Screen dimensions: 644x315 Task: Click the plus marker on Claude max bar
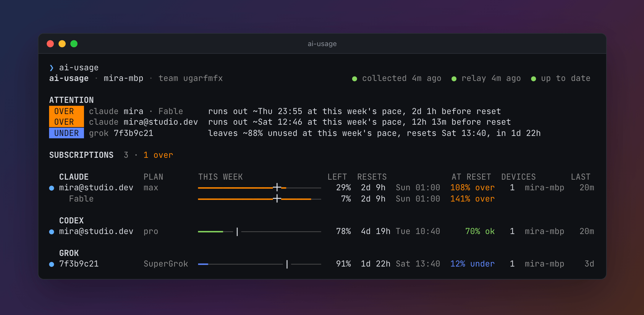click(277, 187)
